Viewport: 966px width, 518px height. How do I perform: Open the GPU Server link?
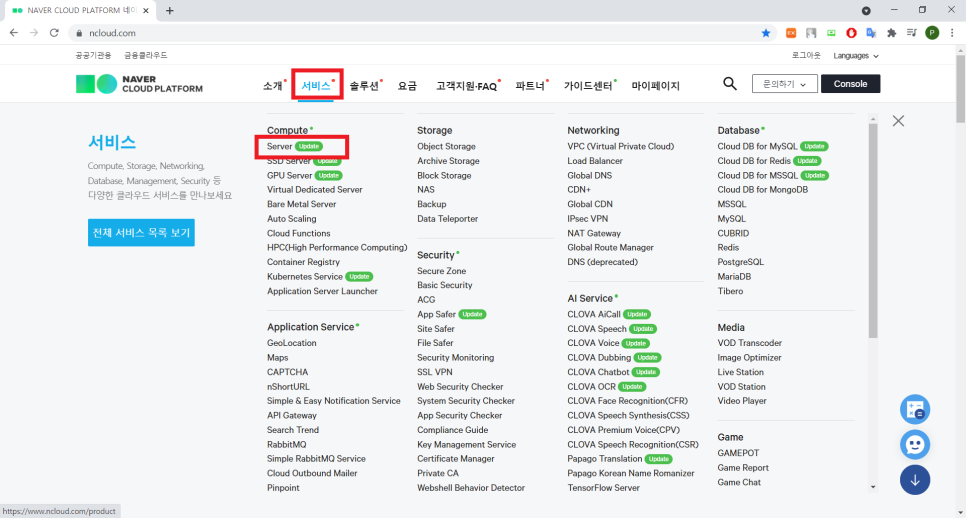[290, 176]
